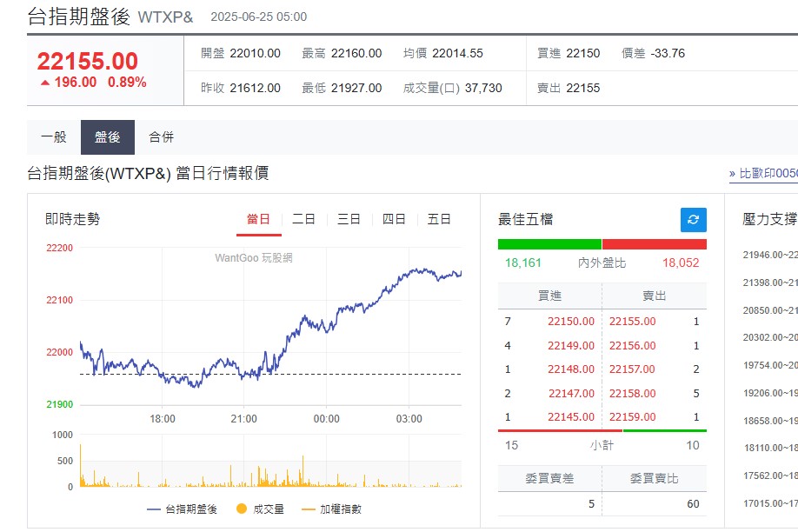Toggle the 成交量 legend marker
This screenshot has height=532, width=798.
coord(242,509)
